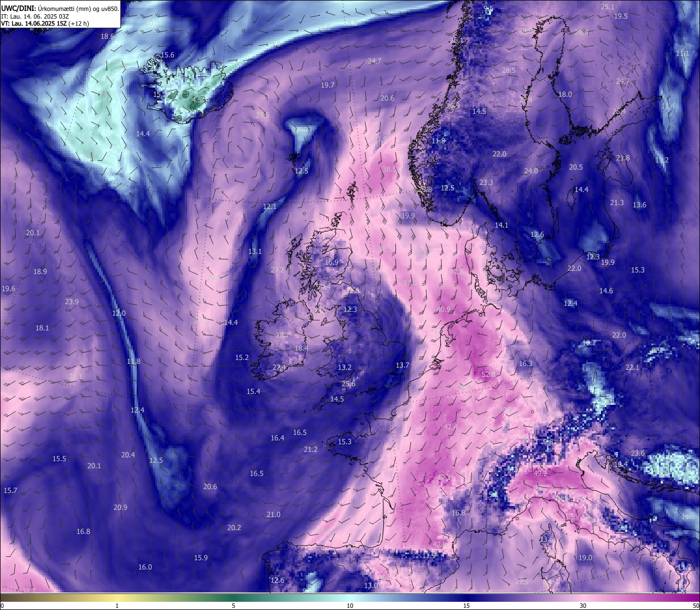
Task: Click the 19.6 value at the left edge
Action: coord(8,289)
